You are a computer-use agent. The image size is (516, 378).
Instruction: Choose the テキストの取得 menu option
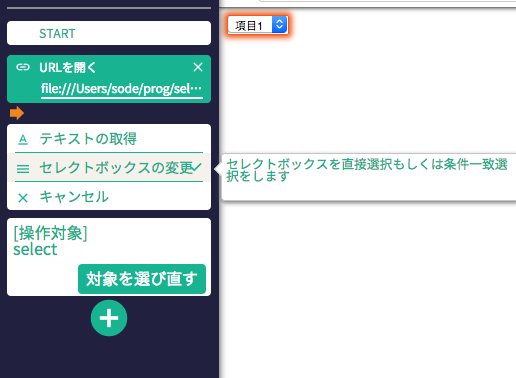click(x=109, y=139)
